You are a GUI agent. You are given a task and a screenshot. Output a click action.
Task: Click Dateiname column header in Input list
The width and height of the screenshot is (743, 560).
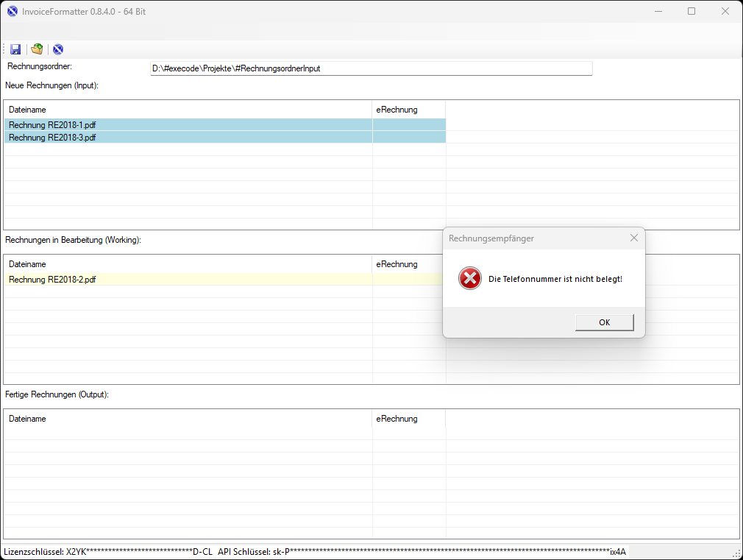click(27, 110)
